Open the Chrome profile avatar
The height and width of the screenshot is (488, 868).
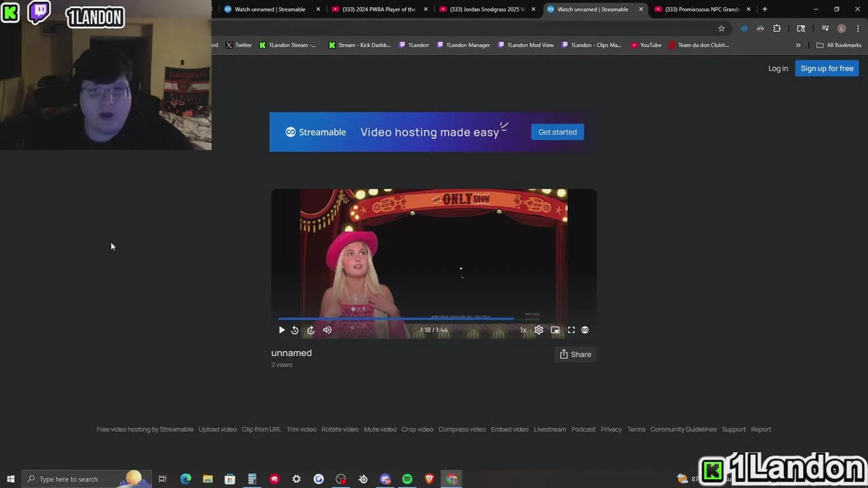coord(842,28)
